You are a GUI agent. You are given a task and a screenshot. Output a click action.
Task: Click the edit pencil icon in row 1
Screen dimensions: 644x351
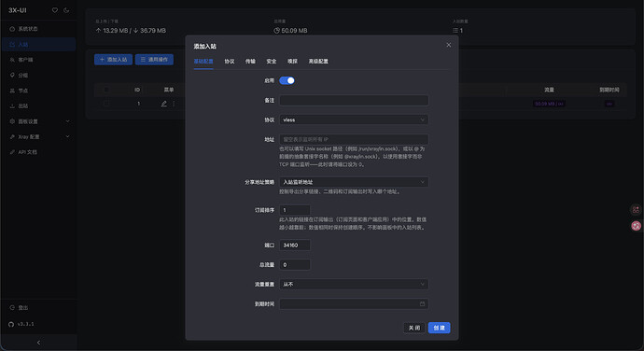(x=164, y=104)
